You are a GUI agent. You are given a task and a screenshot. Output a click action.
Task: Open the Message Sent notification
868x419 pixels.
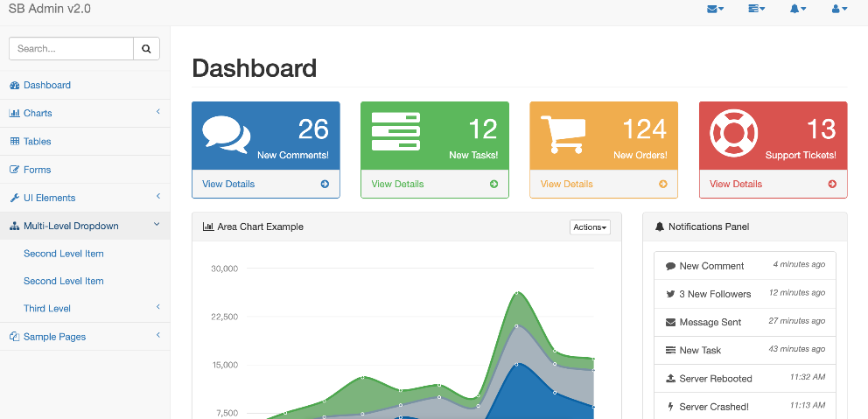click(745, 322)
